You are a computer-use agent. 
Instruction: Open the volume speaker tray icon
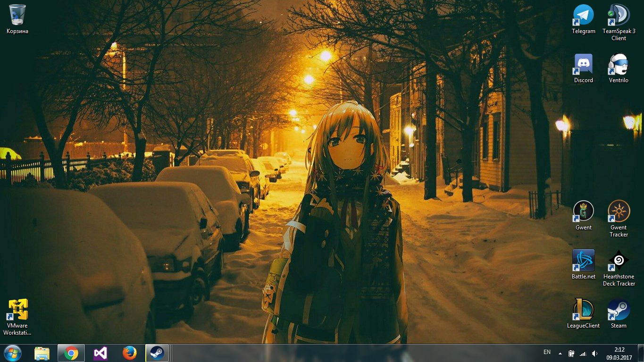[x=594, y=353]
